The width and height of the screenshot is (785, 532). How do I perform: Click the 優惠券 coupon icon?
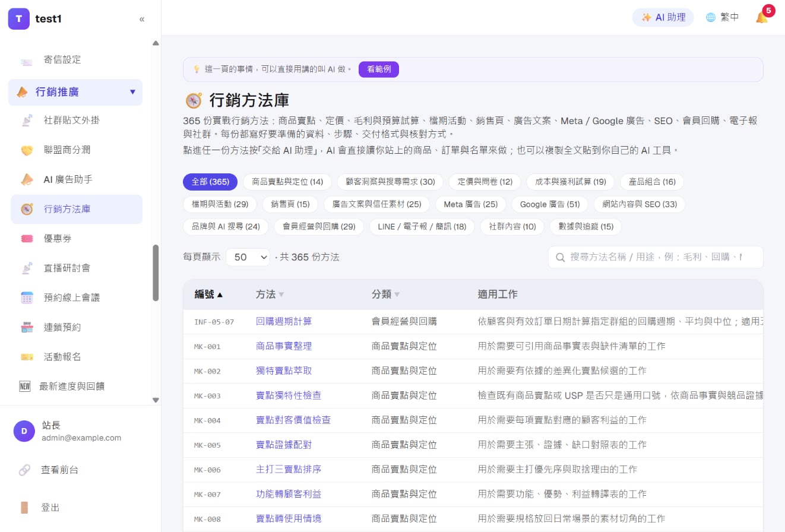click(x=27, y=239)
